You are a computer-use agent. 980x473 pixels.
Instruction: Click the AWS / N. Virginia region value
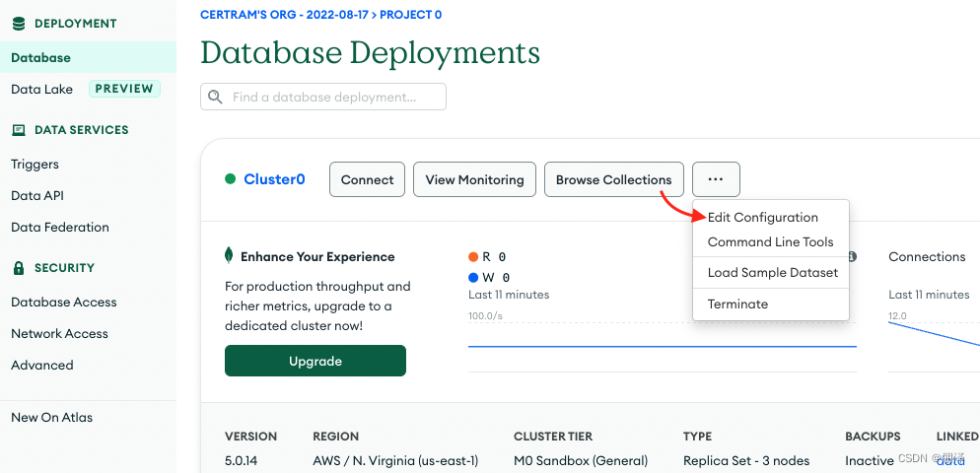coord(395,461)
